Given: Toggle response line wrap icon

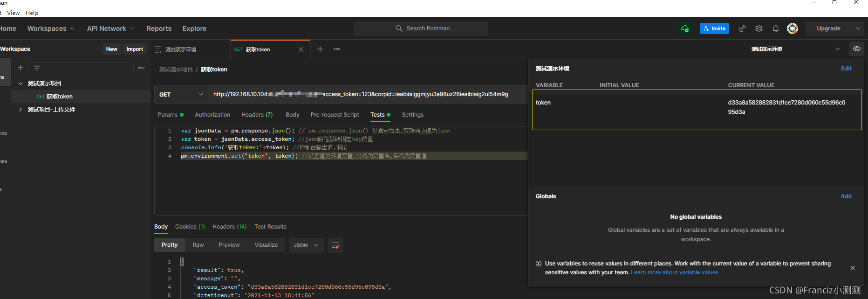Looking at the screenshot, I should point(335,245).
